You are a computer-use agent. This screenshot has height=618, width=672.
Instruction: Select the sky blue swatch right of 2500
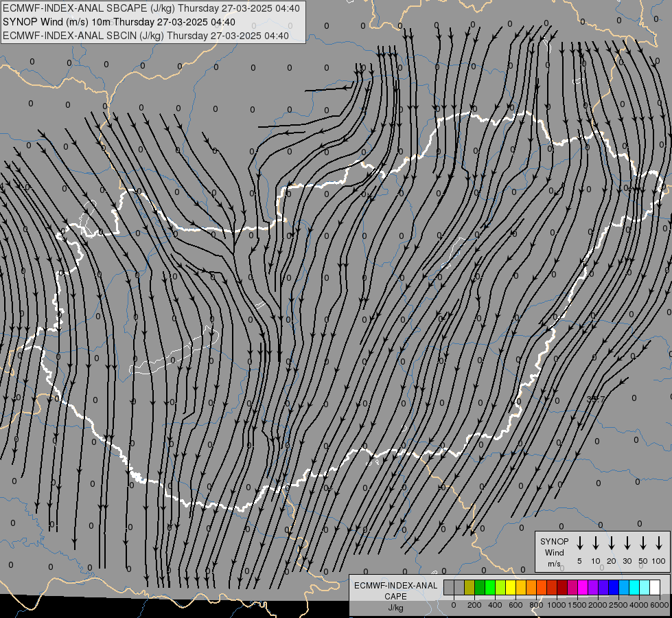623,587
